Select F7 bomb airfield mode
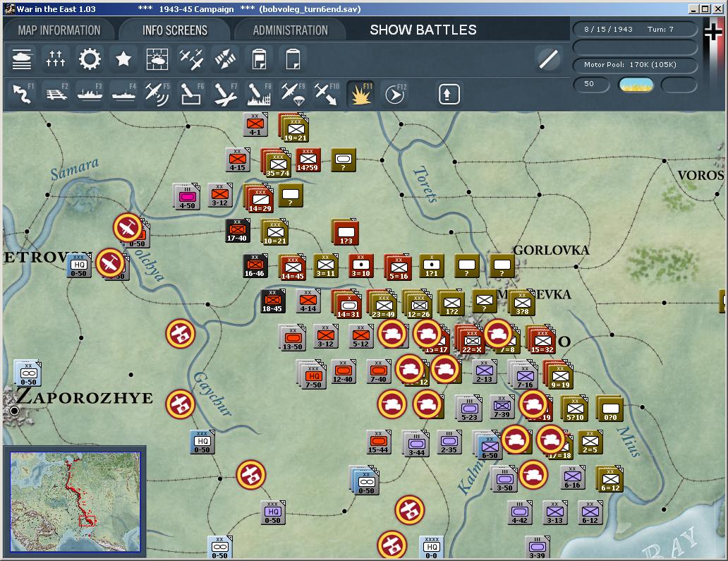728x561 pixels. click(225, 94)
